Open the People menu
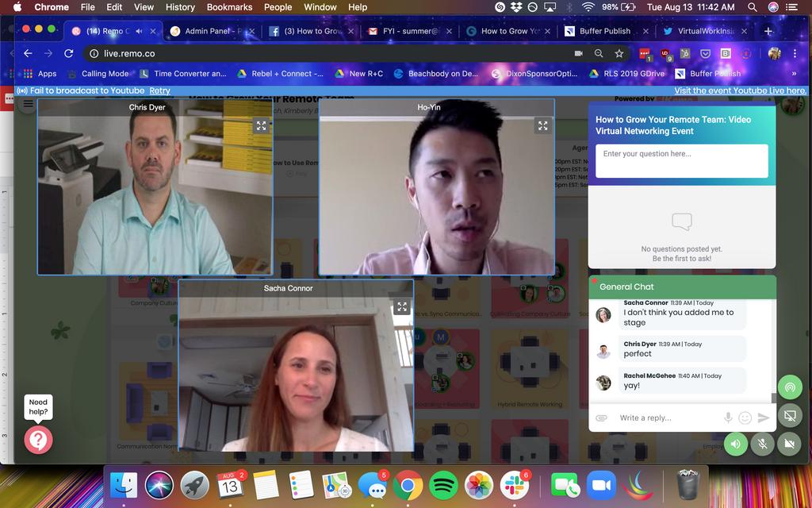 tap(278, 7)
